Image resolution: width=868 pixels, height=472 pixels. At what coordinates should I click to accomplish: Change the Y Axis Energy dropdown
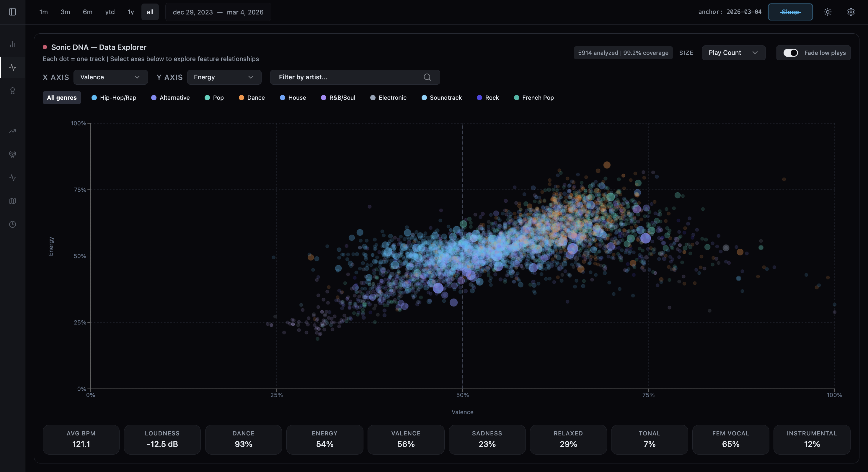tap(224, 77)
